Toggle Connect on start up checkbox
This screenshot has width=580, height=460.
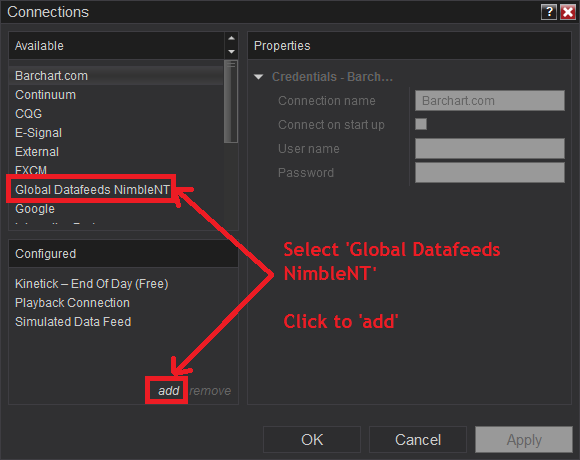coord(421,124)
